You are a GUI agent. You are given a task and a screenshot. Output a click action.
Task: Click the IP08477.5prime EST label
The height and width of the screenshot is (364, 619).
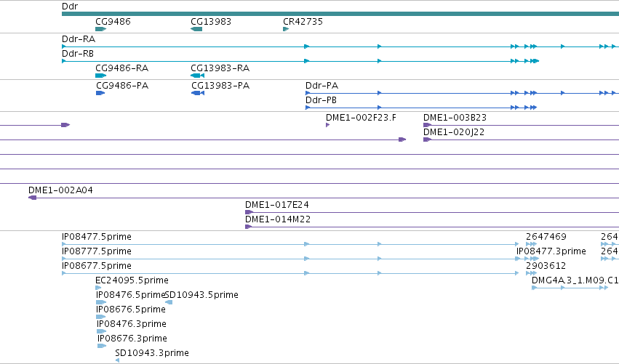[x=97, y=237]
